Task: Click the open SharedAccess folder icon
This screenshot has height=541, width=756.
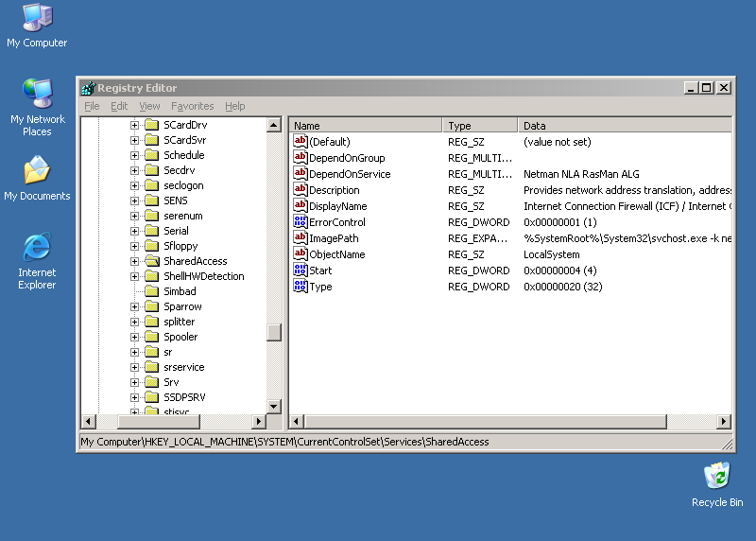Action: pos(152,261)
